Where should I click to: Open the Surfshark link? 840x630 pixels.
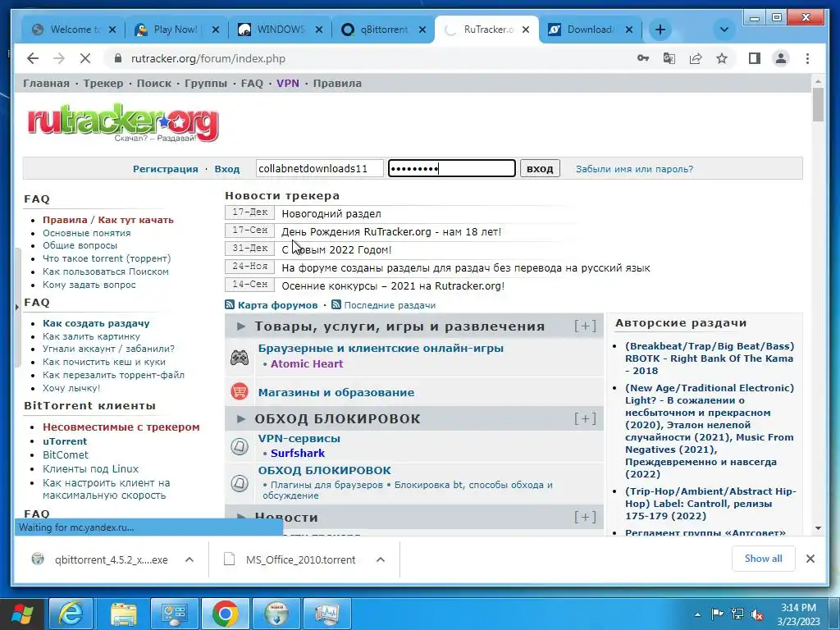coord(297,453)
